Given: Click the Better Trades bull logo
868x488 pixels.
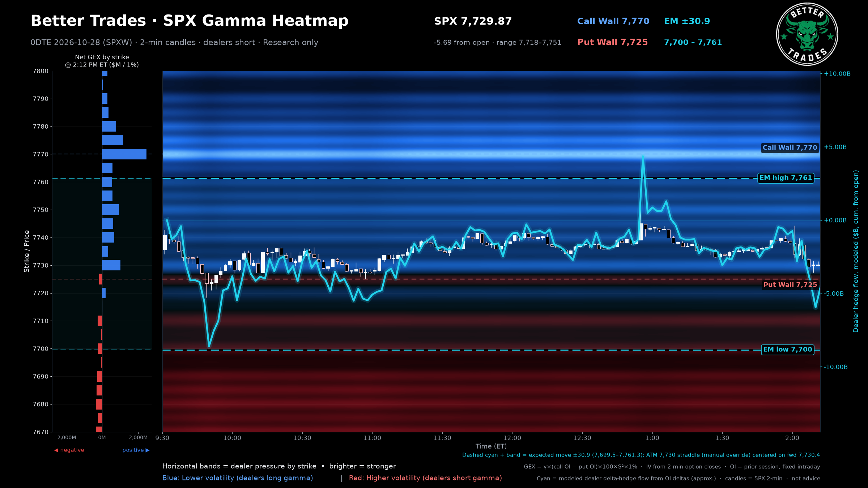Looking at the screenshot, I should [807, 34].
